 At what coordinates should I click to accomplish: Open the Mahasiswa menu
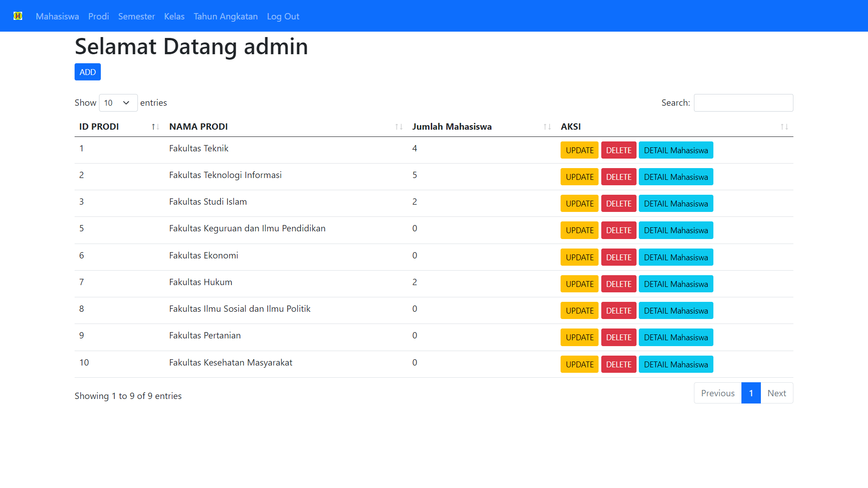click(x=57, y=16)
